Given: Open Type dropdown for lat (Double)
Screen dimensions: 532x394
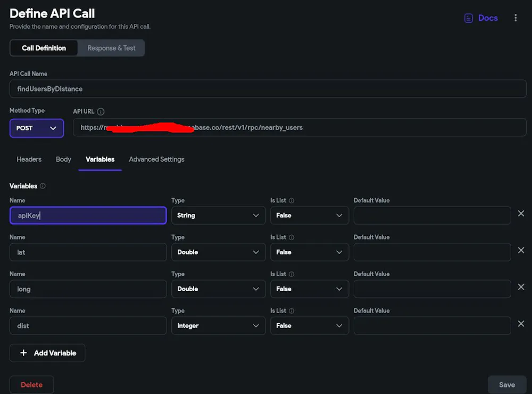Looking at the screenshot, I should [x=219, y=252].
